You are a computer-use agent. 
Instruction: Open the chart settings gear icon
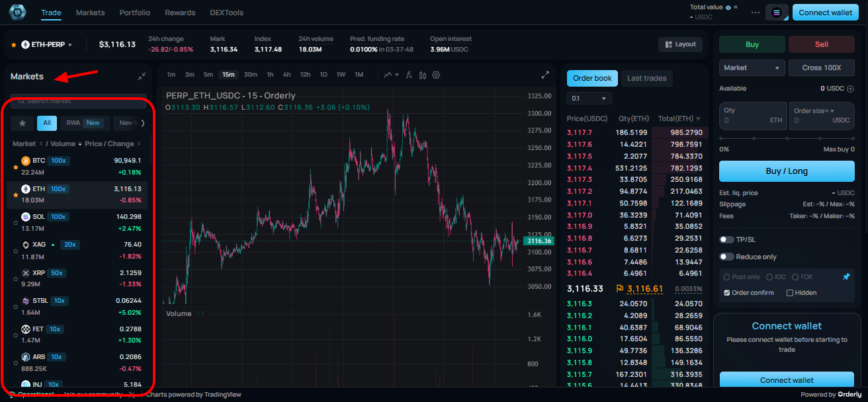point(436,75)
